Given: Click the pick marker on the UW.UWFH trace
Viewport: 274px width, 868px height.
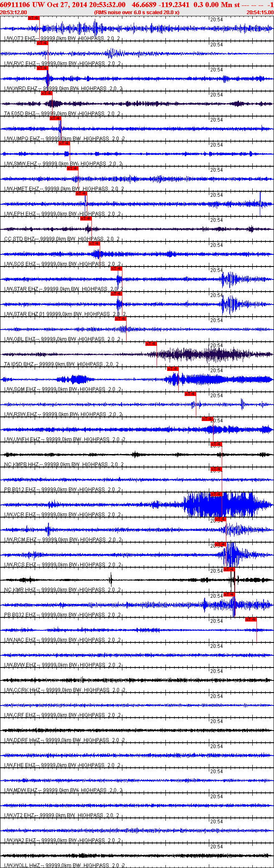Looking at the screenshot, I should coord(208,419).
